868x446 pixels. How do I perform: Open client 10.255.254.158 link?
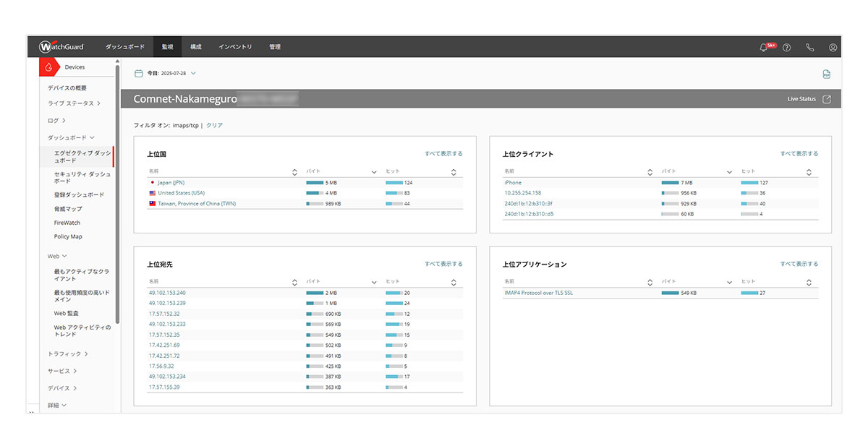click(x=523, y=193)
